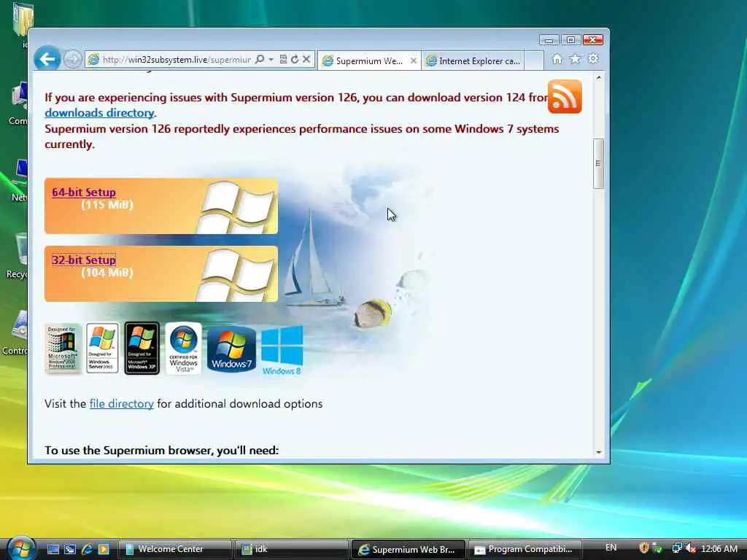Click the search magnifier in address bar
Screen dimensions: 747x560
tap(260, 60)
